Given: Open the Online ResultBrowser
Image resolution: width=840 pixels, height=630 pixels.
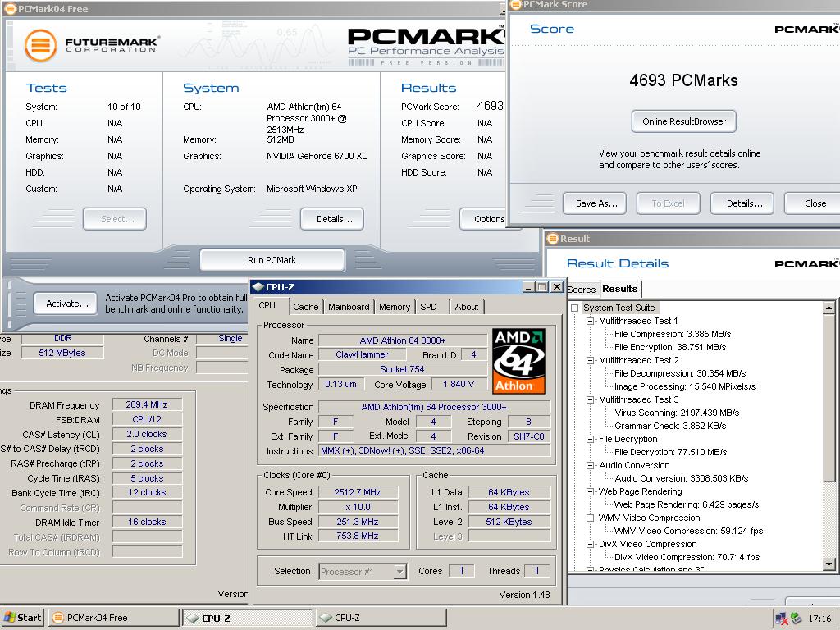Looking at the screenshot, I should [x=684, y=121].
